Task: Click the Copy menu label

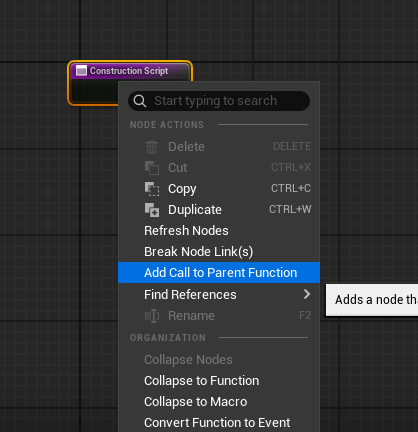Action: click(x=182, y=189)
